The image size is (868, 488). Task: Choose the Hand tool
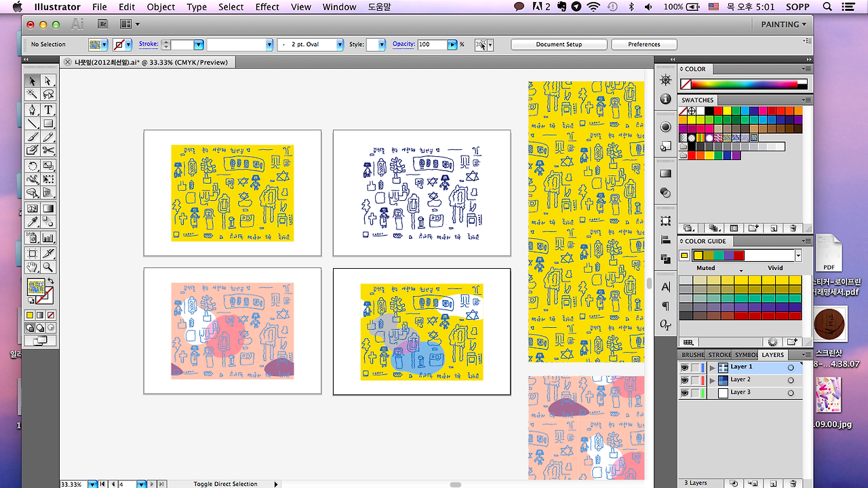pyautogui.click(x=32, y=267)
